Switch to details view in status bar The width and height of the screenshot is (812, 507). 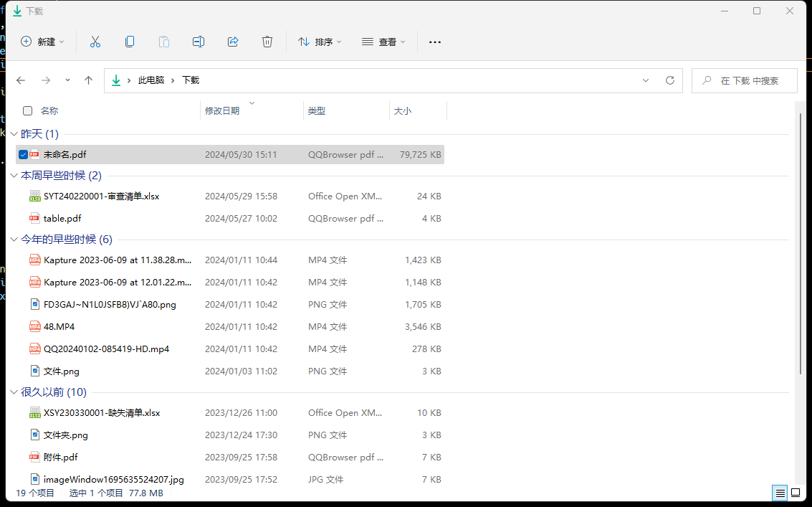click(780, 493)
